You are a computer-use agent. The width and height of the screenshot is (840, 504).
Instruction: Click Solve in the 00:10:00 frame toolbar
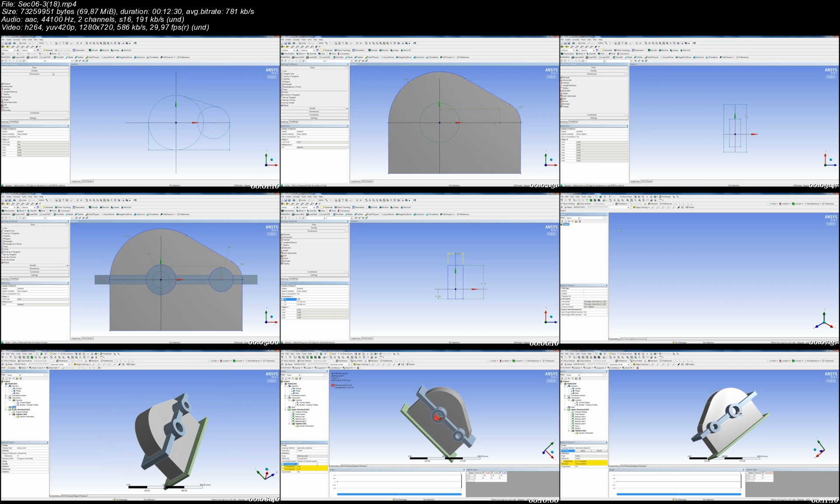(333, 353)
